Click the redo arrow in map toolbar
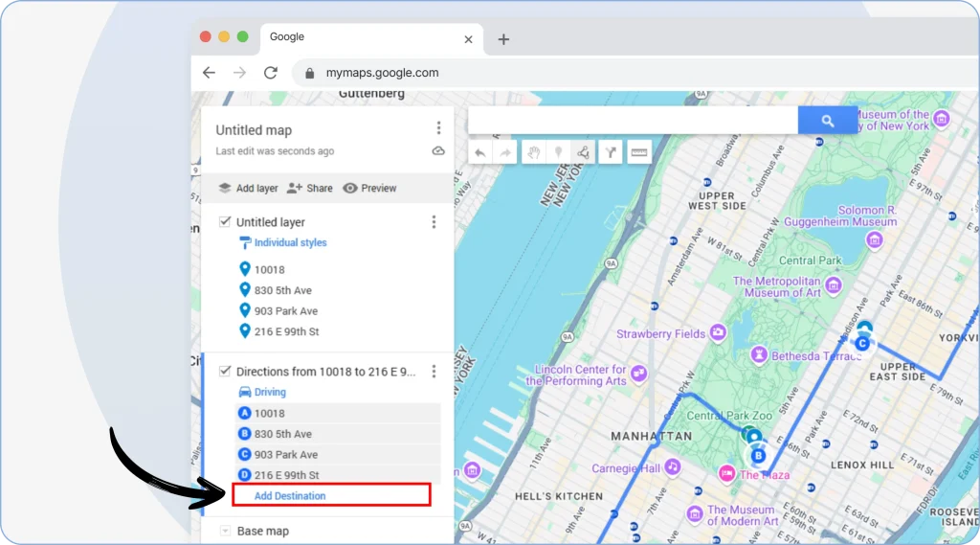 (505, 152)
